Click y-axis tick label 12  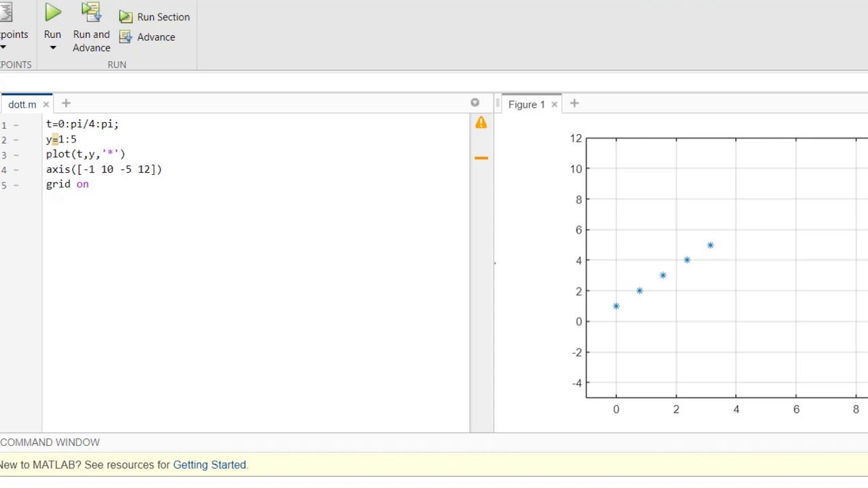point(576,138)
